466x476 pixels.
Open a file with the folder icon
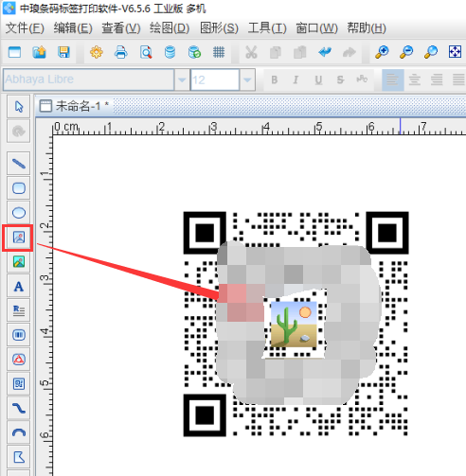pyautogui.click(x=39, y=52)
